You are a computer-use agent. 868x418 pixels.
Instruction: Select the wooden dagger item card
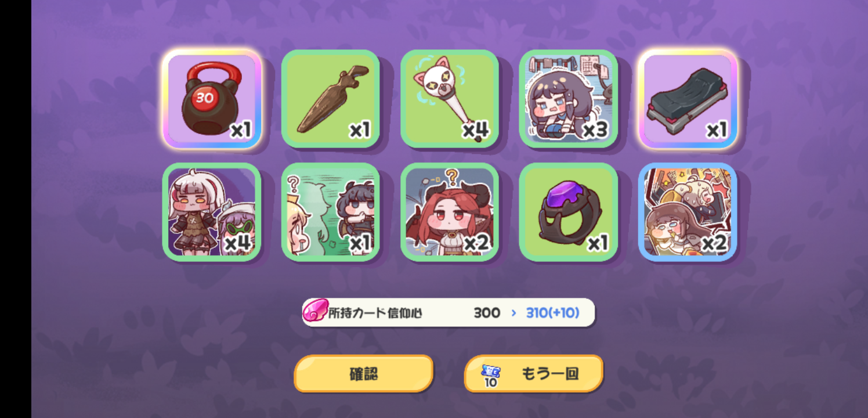(331, 99)
